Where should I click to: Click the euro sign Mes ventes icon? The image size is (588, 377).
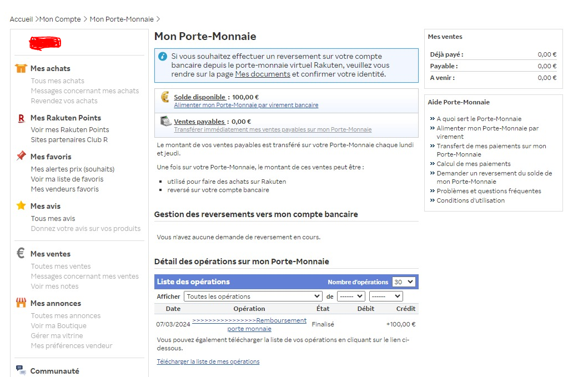point(21,253)
